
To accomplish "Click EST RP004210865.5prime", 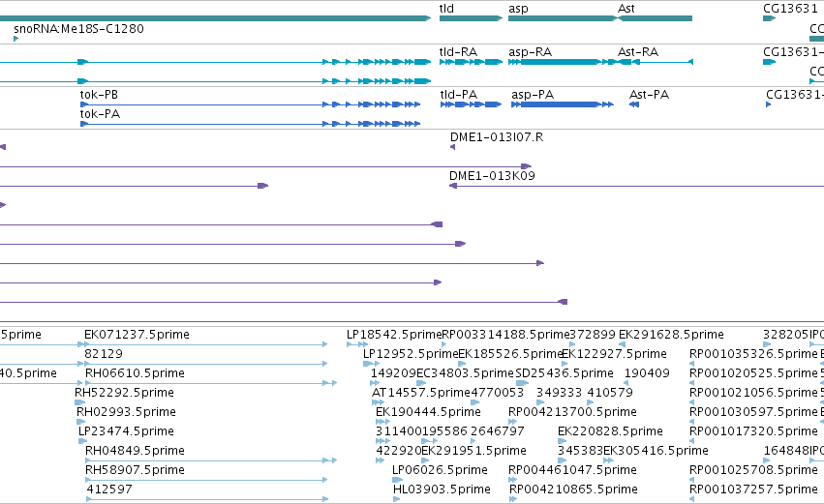I will click(573, 489).
